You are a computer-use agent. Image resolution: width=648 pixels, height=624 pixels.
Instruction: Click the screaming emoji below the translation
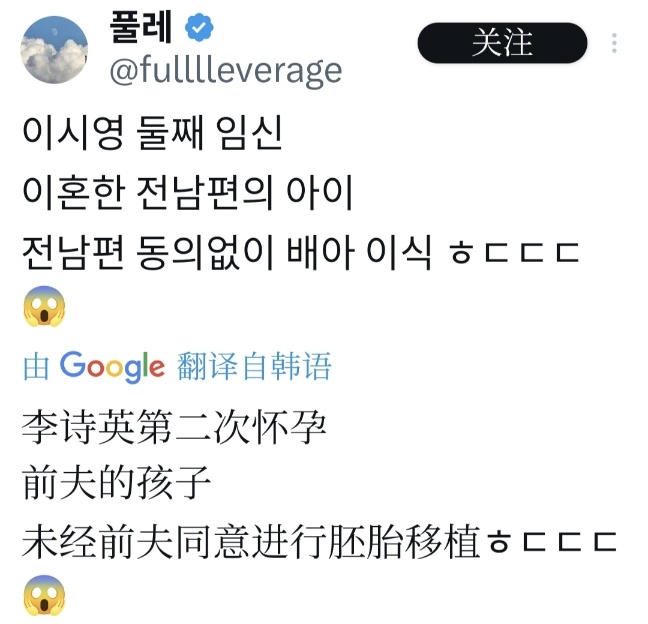(x=45, y=595)
